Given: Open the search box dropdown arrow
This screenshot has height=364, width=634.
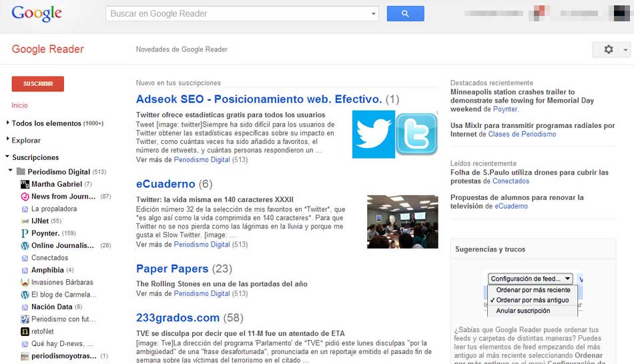Looking at the screenshot, I should [x=373, y=14].
